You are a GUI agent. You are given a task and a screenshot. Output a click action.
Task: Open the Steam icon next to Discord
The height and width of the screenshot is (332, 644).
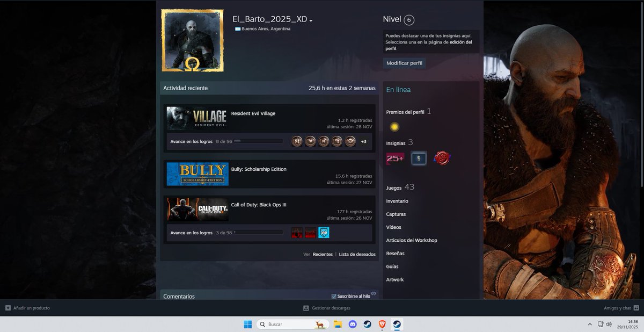click(x=367, y=324)
